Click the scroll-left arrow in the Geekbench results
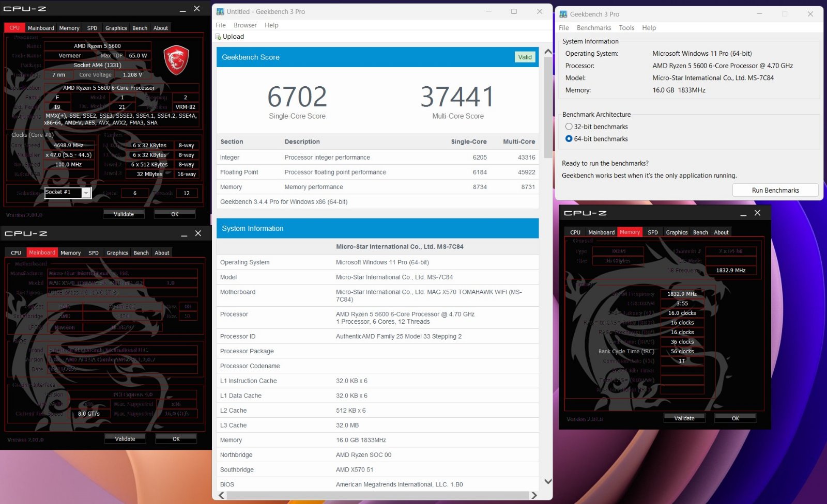 (222, 495)
